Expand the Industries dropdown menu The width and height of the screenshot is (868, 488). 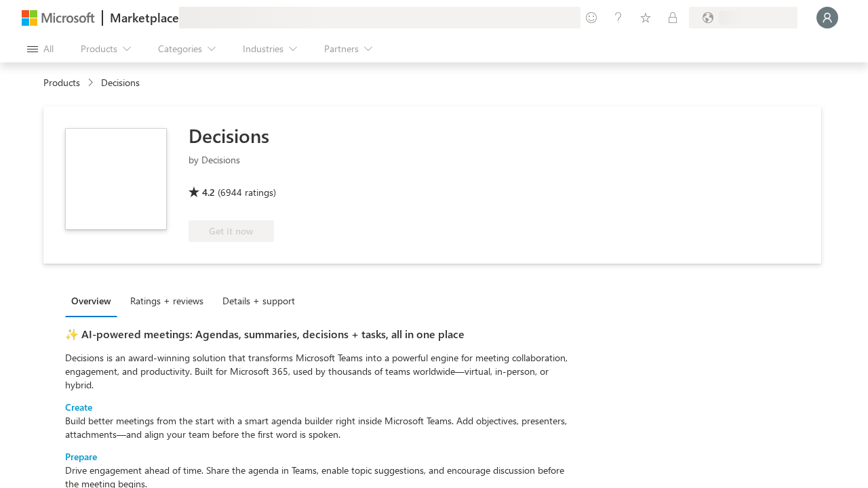pos(270,49)
